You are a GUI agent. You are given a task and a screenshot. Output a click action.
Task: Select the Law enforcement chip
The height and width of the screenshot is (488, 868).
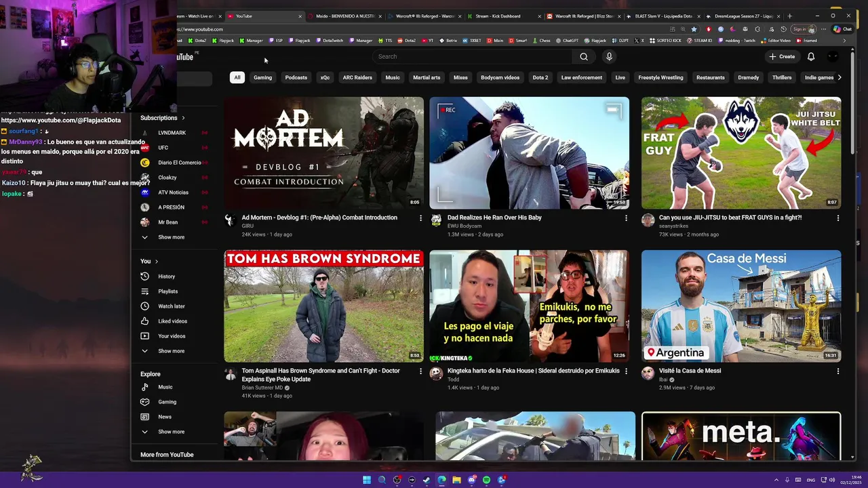pos(582,77)
